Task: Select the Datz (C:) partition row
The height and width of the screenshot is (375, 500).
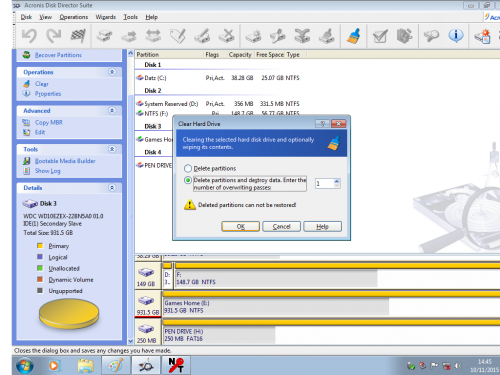Action: click(x=218, y=78)
